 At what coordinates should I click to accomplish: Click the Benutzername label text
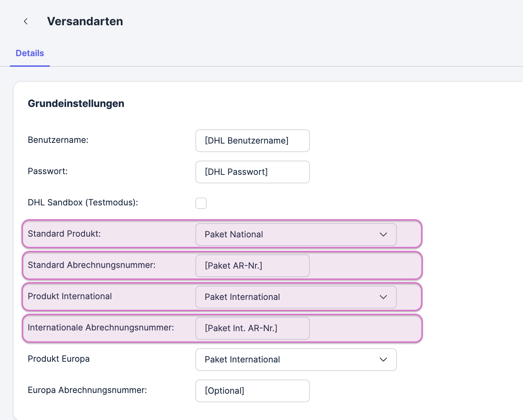58,140
